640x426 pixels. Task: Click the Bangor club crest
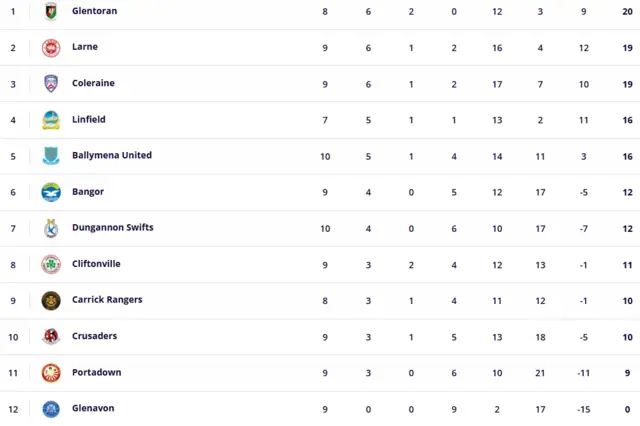51,192
